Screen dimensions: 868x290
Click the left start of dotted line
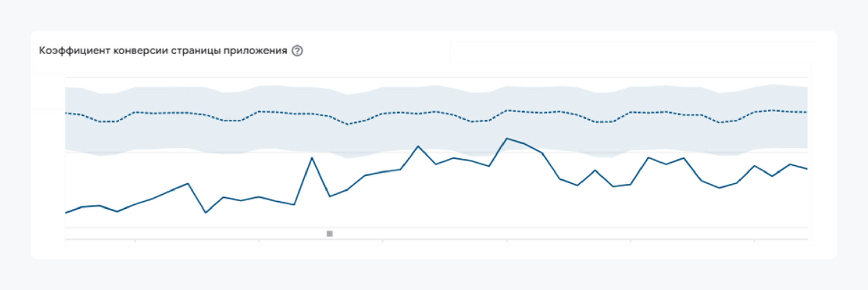coord(66,113)
